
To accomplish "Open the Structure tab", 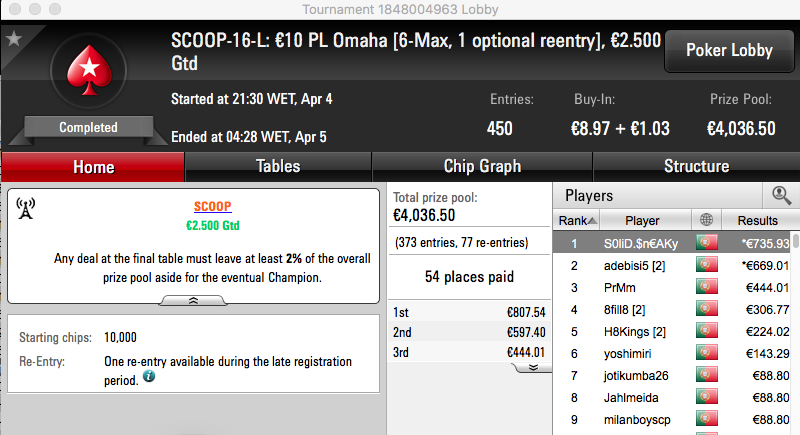I will tap(696, 166).
